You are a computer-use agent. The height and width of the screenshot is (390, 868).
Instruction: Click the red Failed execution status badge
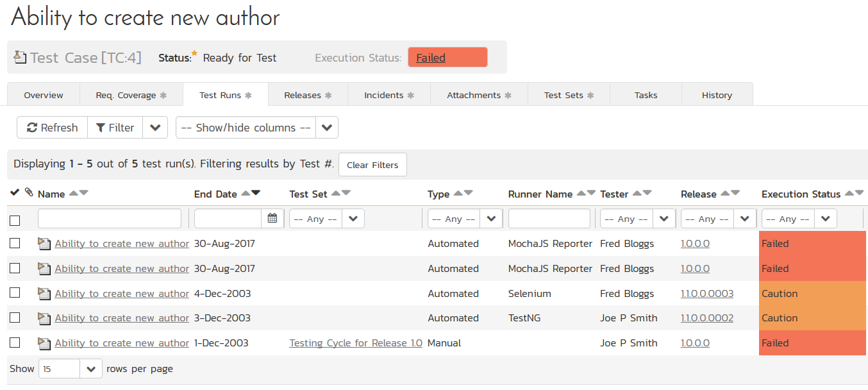[x=447, y=58]
